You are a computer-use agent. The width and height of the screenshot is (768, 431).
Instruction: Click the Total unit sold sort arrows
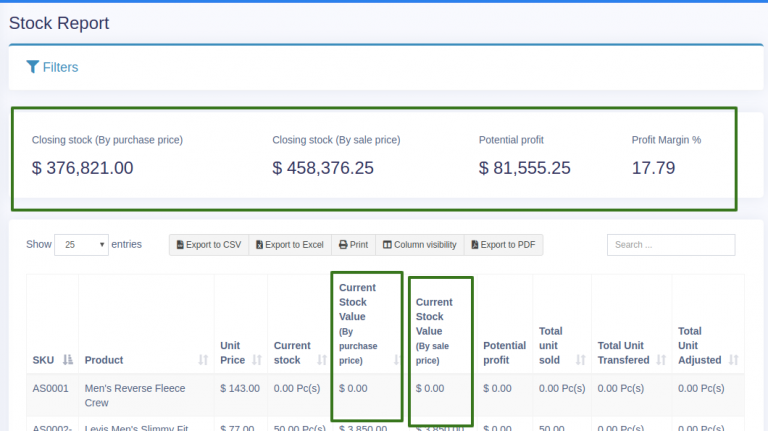coord(580,360)
